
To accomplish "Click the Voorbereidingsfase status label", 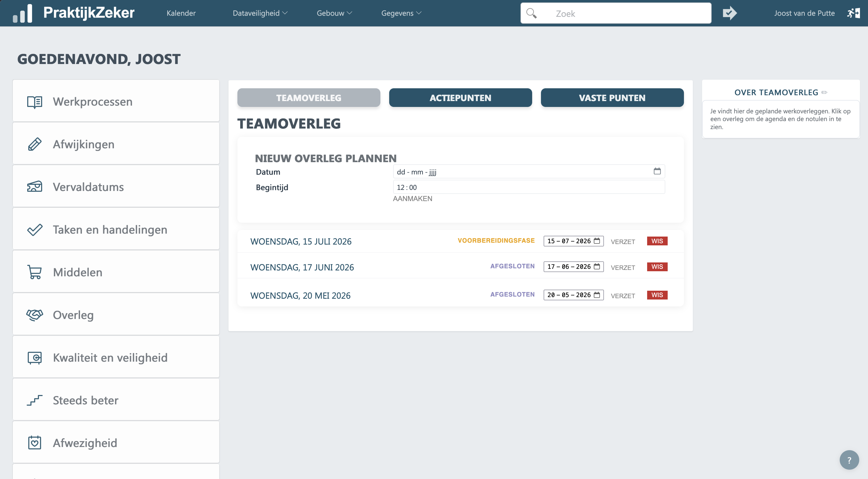I will click(x=496, y=241).
